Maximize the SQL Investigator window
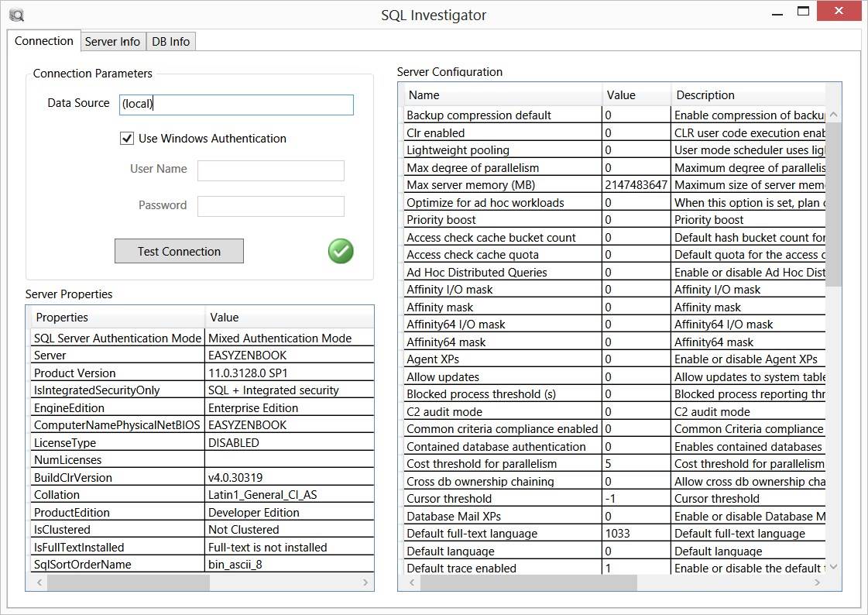This screenshot has height=615, width=868. click(x=803, y=11)
